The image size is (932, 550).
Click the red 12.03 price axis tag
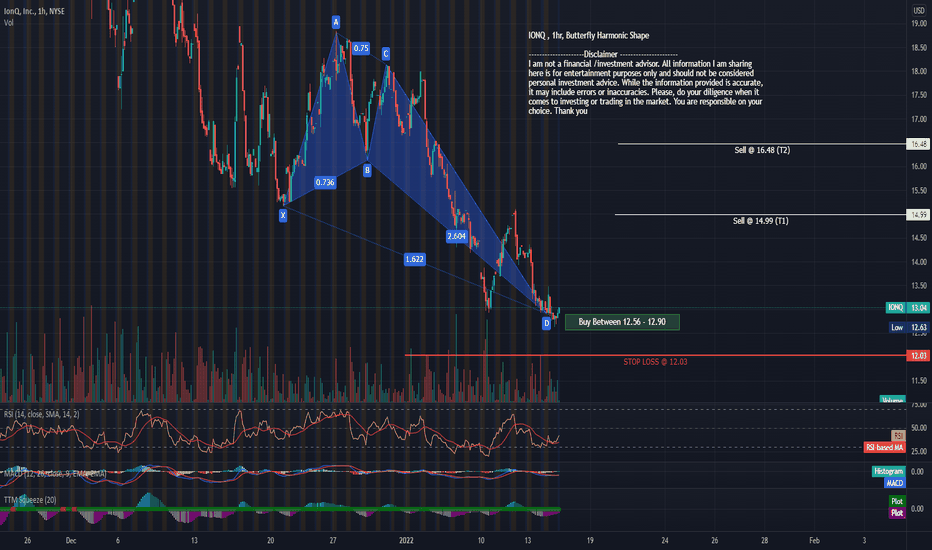pyautogui.click(x=919, y=356)
